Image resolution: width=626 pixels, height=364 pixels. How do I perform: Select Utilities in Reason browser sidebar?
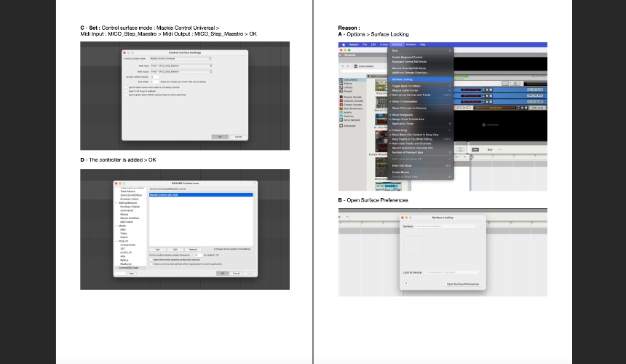pyautogui.click(x=348, y=87)
